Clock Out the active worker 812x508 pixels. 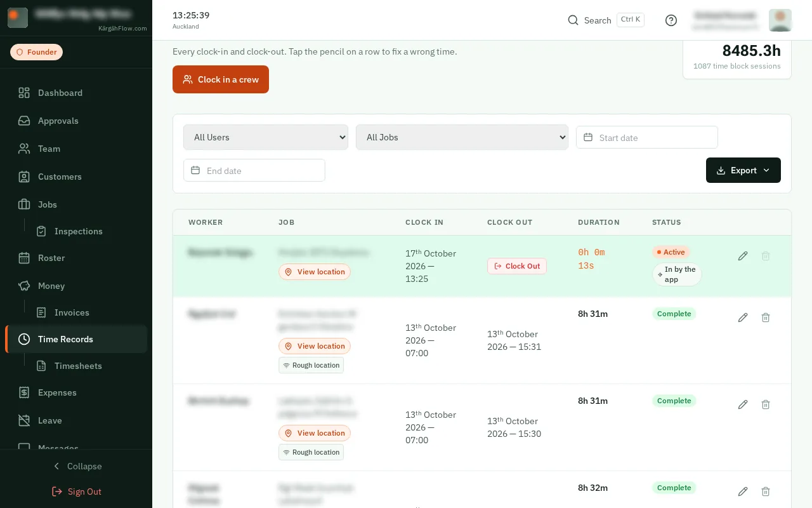click(x=517, y=266)
